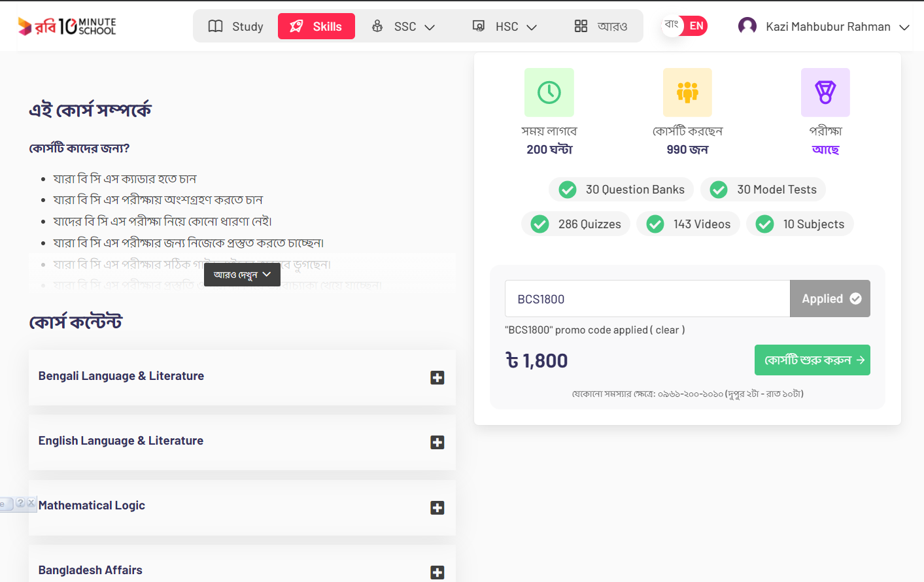924x582 pixels.
Task: Click the এই কোর্স সম্পর্কে heading
Action: click(x=90, y=109)
